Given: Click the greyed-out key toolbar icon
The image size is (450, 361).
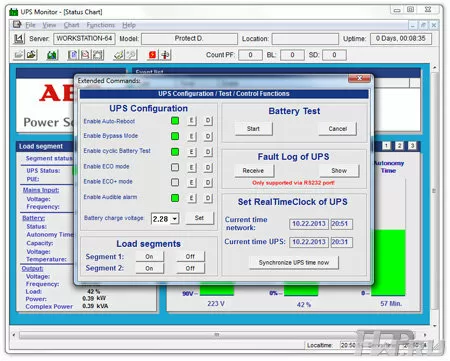Looking at the screenshot, I should tap(131, 55).
